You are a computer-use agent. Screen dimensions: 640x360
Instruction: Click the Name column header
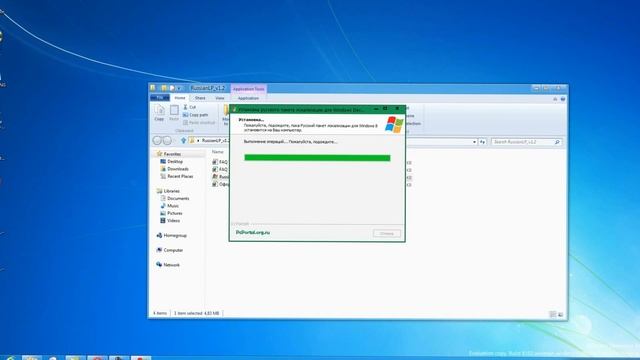218,152
